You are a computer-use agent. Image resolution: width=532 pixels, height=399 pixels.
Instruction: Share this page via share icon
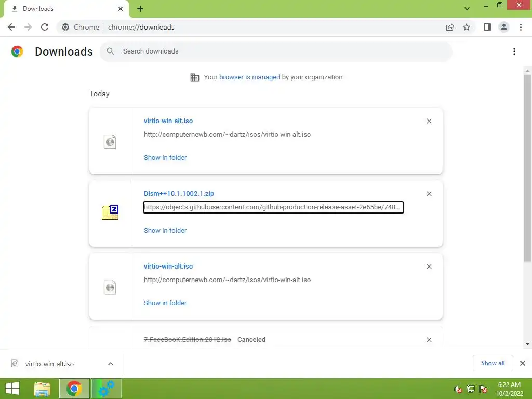450,27
